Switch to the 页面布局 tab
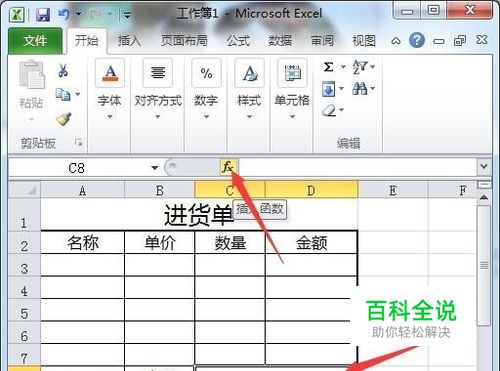This screenshot has height=371, width=500. point(184,41)
